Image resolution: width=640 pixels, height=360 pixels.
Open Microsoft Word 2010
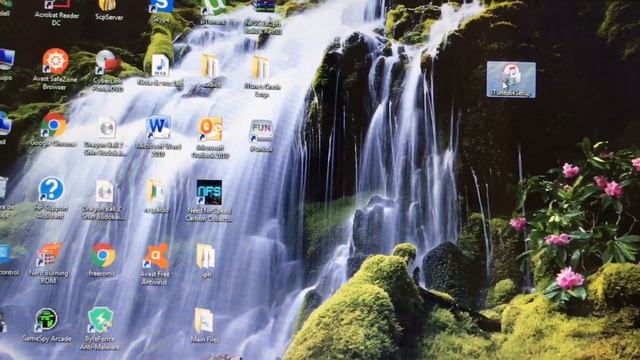pyautogui.click(x=158, y=136)
